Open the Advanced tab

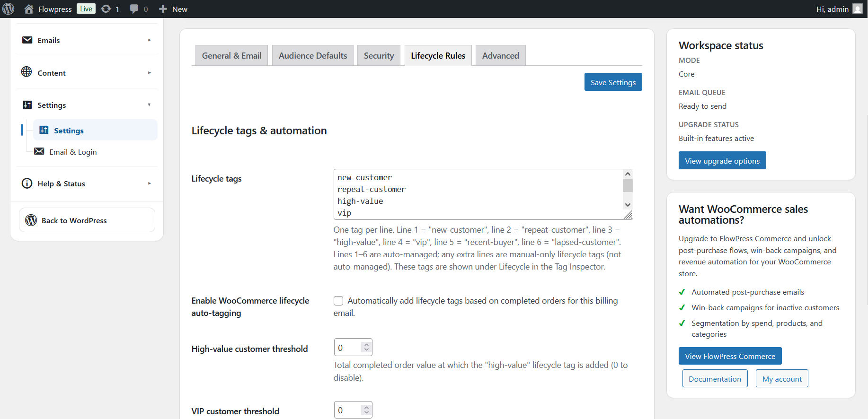tap(501, 55)
